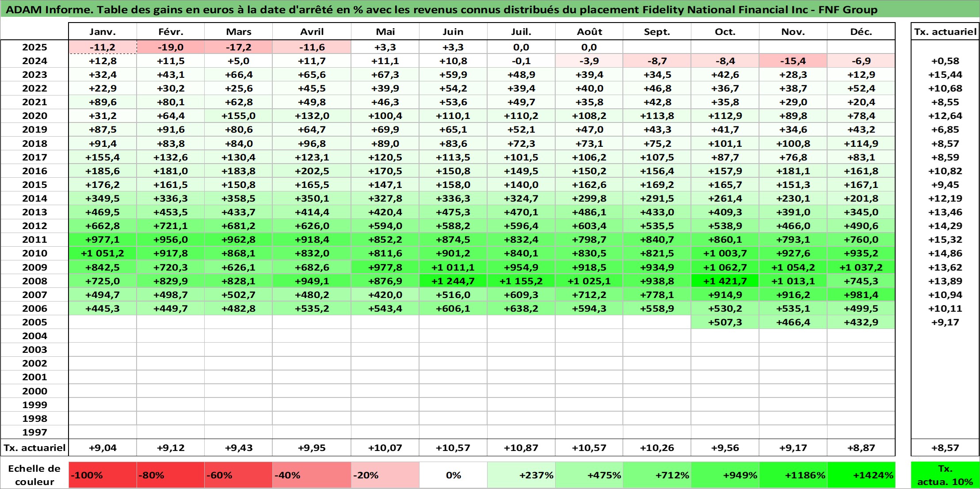Click the +9,04 actuarial rate under Janv.

tap(103, 448)
